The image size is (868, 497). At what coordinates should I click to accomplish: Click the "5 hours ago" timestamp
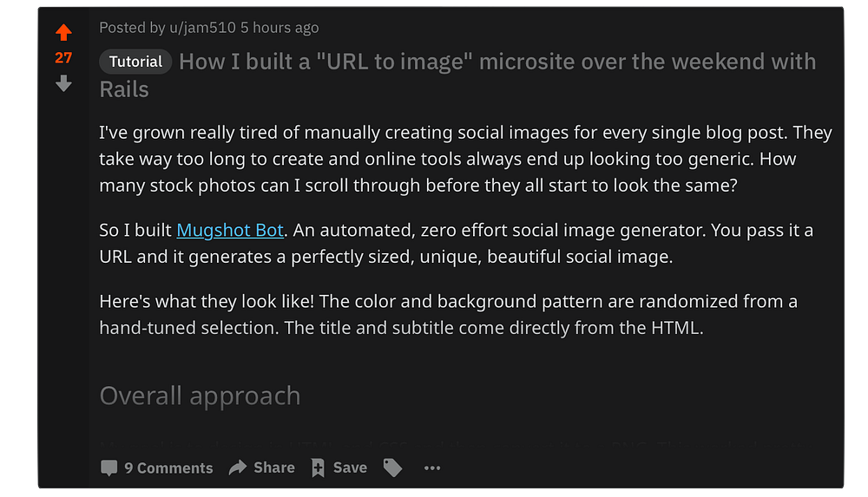click(279, 28)
